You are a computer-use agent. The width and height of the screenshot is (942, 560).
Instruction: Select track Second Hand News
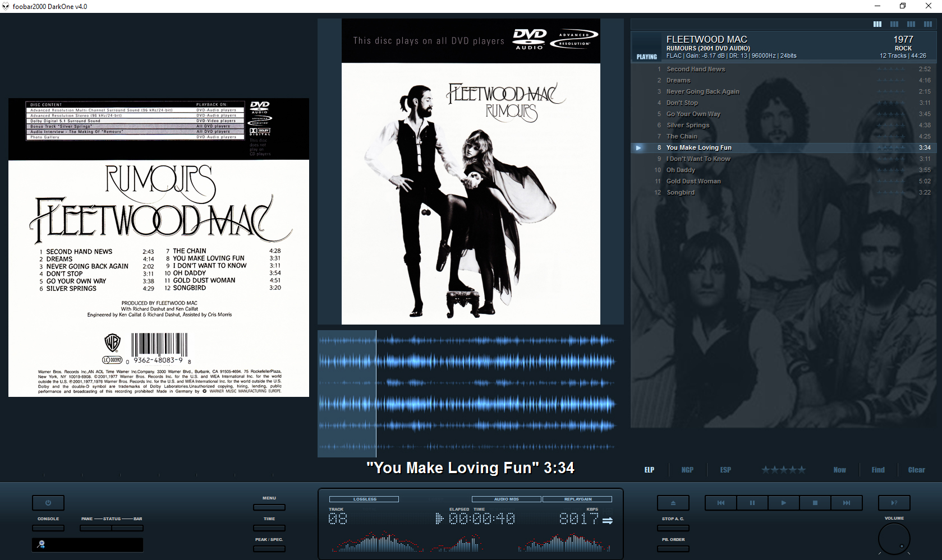(784, 69)
